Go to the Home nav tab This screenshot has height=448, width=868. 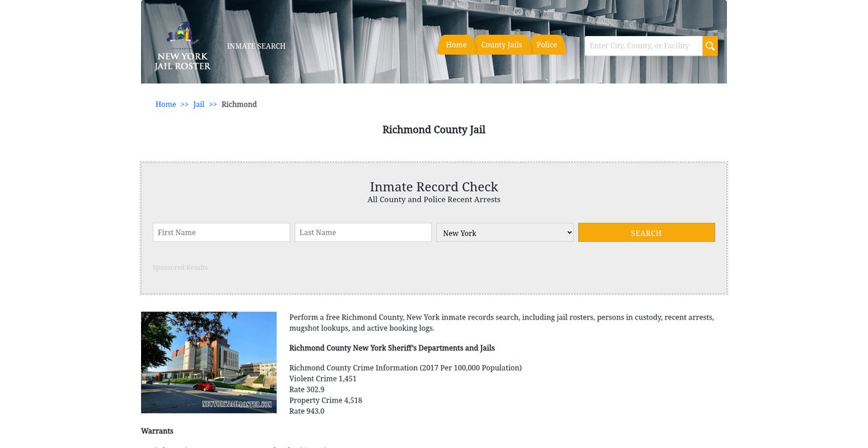click(456, 45)
